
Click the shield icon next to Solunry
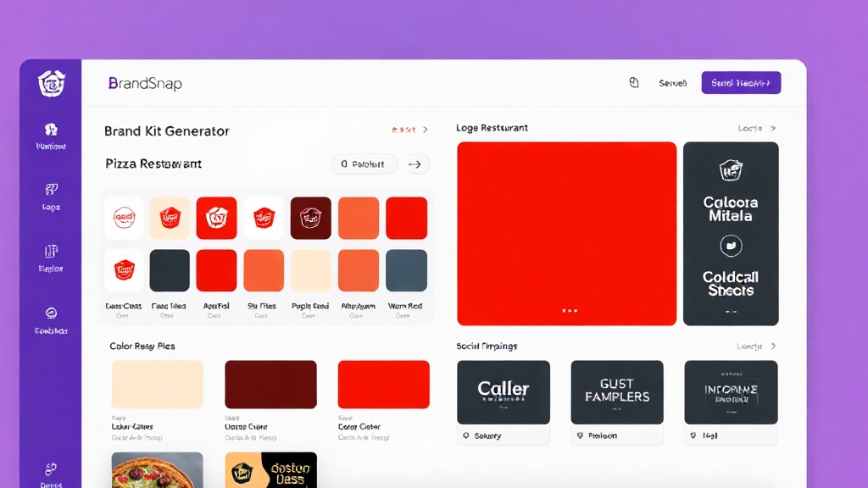[x=466, y=435]
